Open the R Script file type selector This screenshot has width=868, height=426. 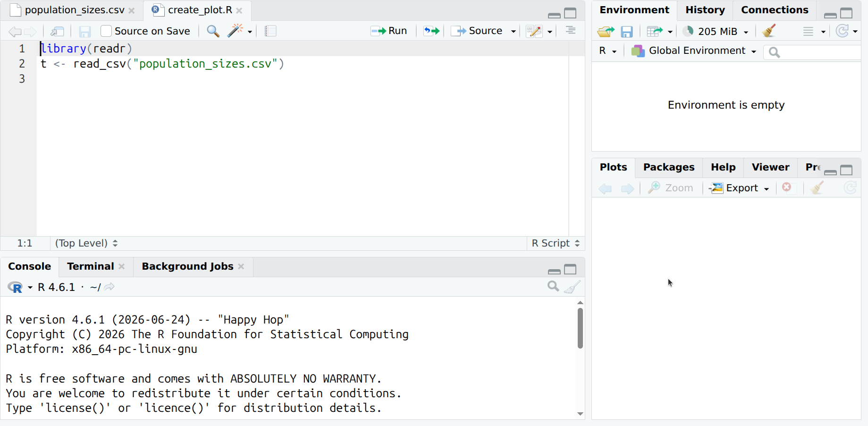click(x=556, y=243)
